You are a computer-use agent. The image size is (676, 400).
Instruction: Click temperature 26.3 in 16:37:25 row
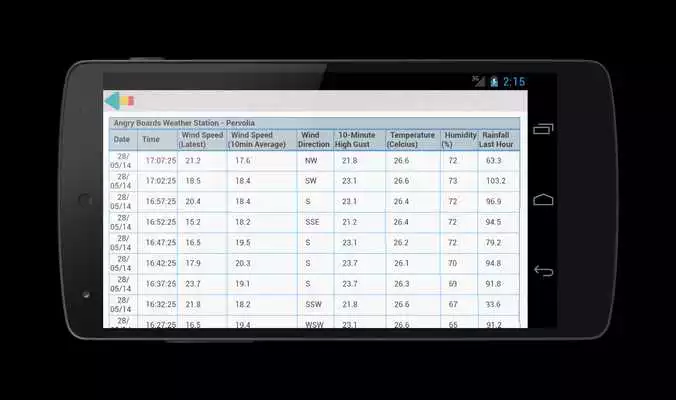pyautogui.click(x=401, y=284)
